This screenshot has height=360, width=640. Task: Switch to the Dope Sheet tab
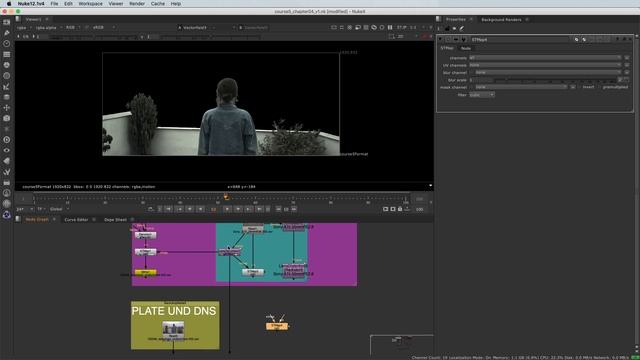115,220
